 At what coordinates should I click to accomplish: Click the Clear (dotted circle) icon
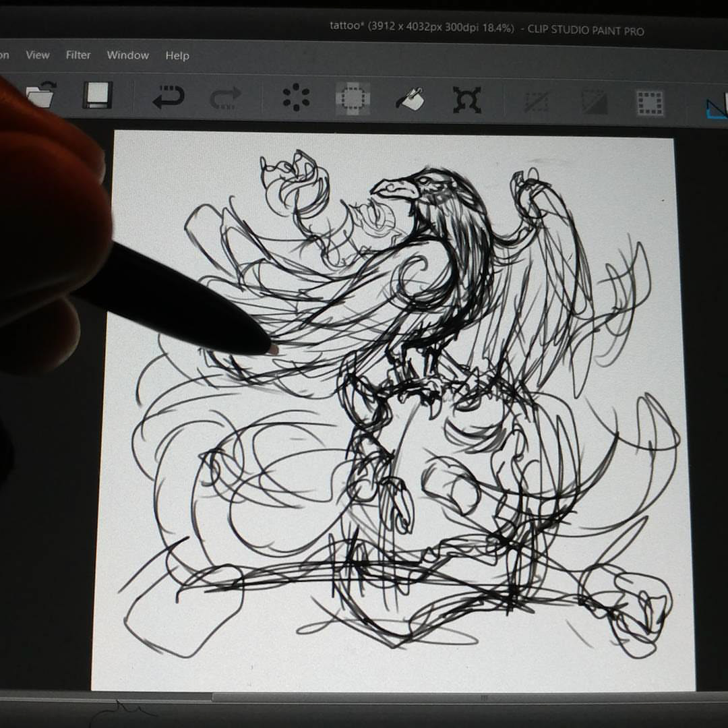296,98
